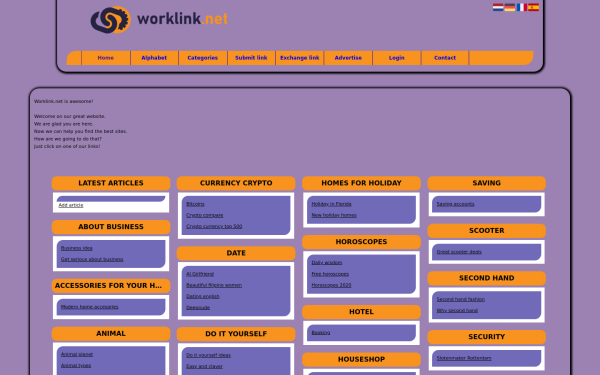Open Crypto currency top 500 link
Screen dimensions: 600x375
pos(214,227)
